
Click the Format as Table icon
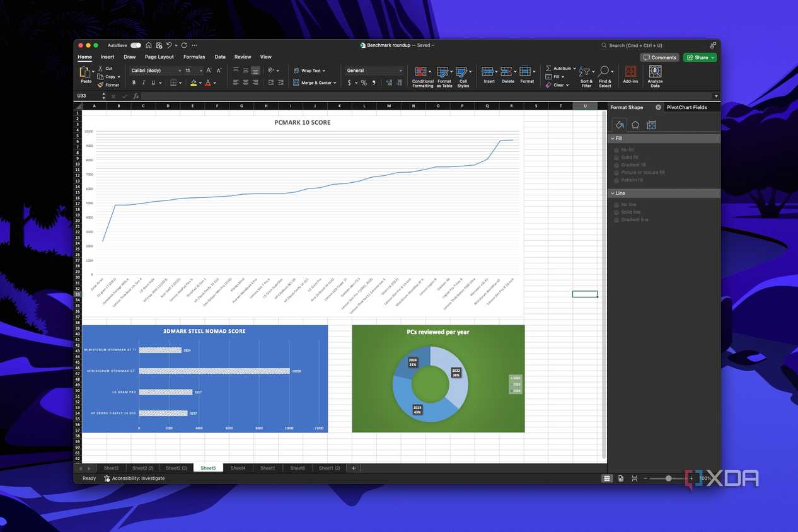[x=442, y=72]
